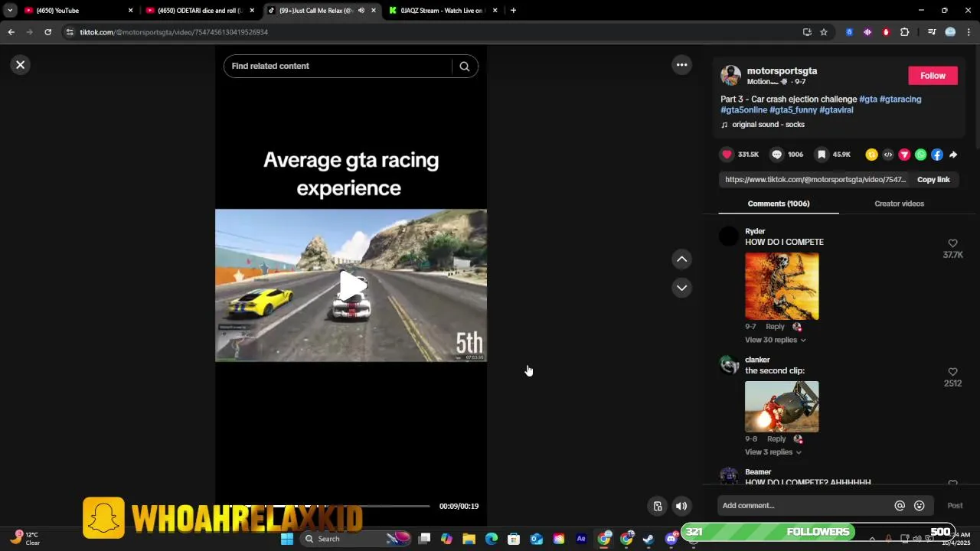
Task: Reply to Ryder's comment
Action: tap(775, 327)
